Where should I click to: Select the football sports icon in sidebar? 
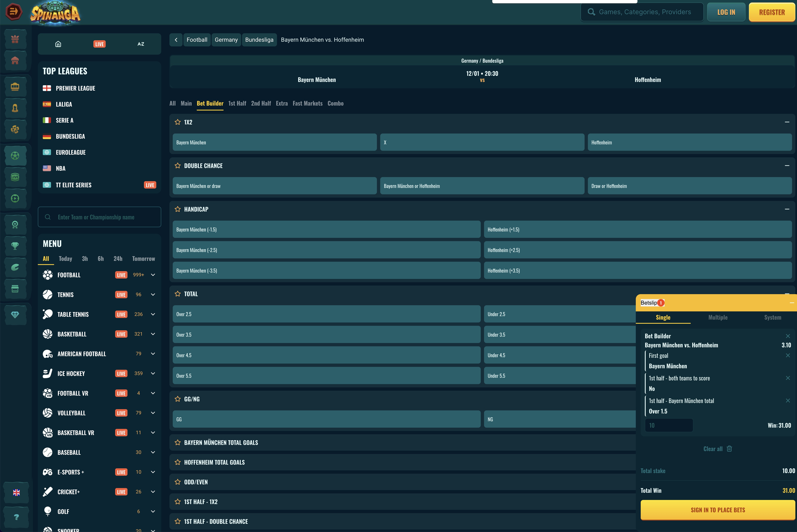coord(15,156)
